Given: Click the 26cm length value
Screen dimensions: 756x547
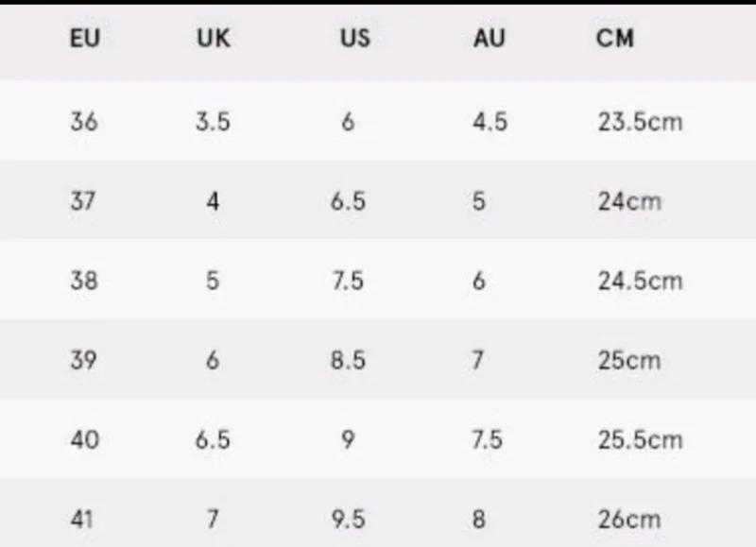Looking at the screenshot, I should (x=629, y=520).
